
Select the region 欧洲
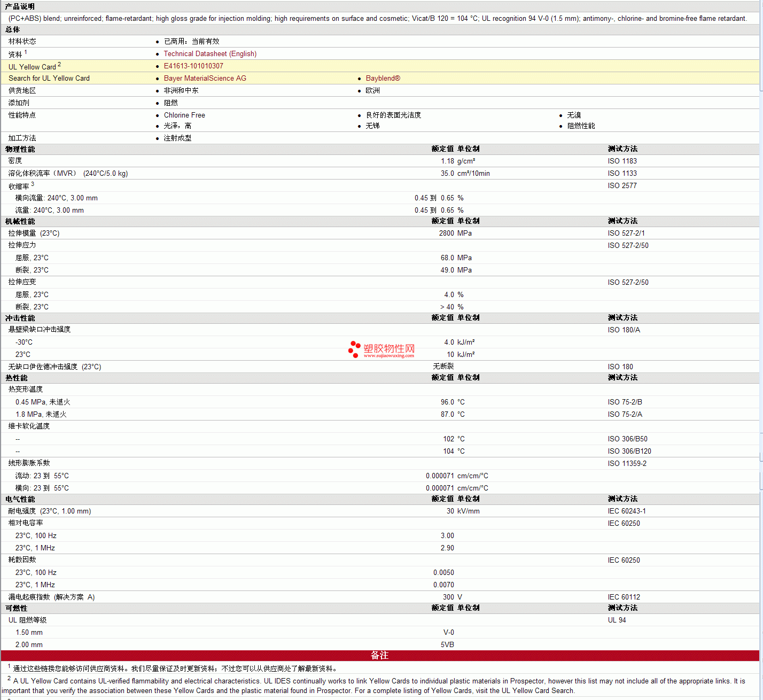(373, 91)
